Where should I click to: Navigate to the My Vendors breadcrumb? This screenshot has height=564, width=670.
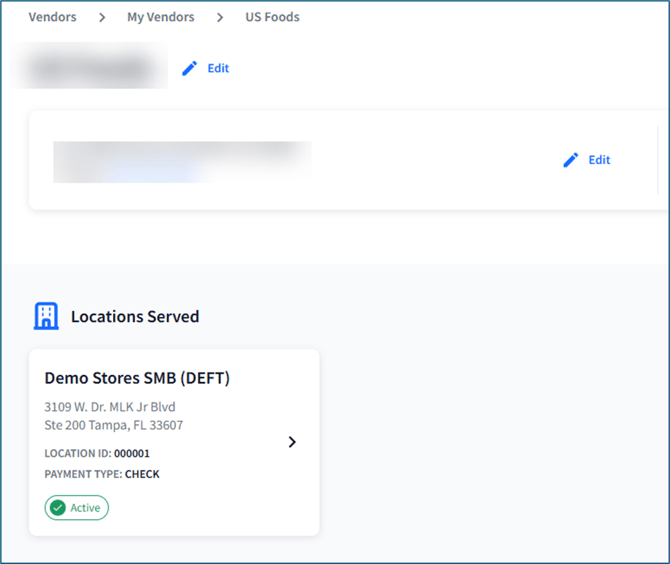[160, 17]
